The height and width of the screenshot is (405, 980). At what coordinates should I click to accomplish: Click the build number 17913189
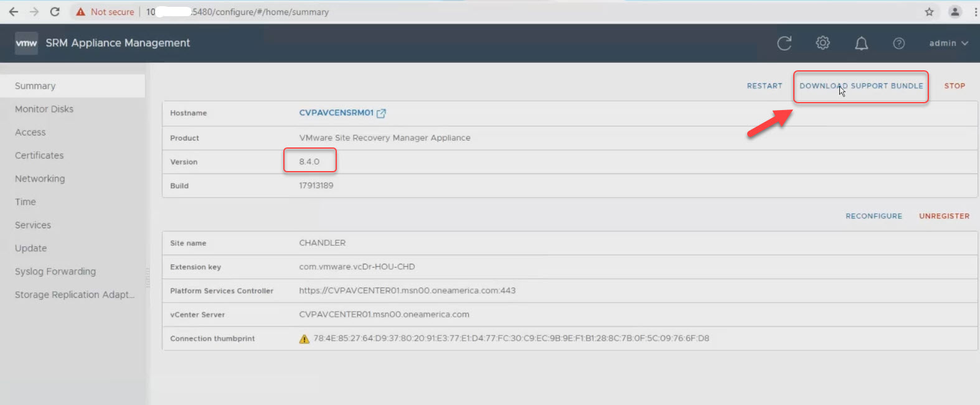coord(316,185)
